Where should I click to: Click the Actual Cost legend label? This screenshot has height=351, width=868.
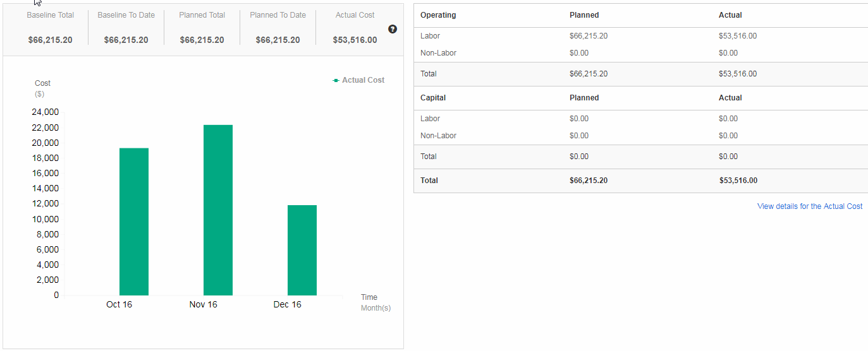click(363, 80)
